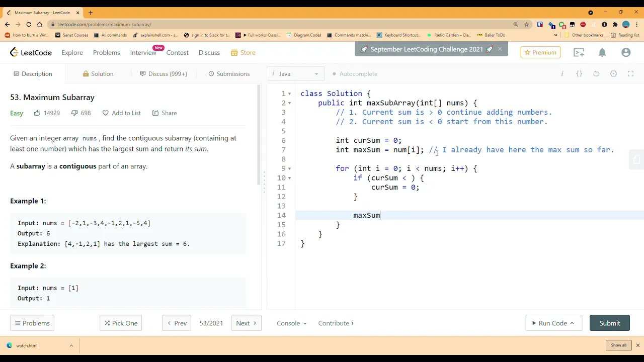Open the Store
This screenshot has height=362, width=644.
(x=243, y=52)
